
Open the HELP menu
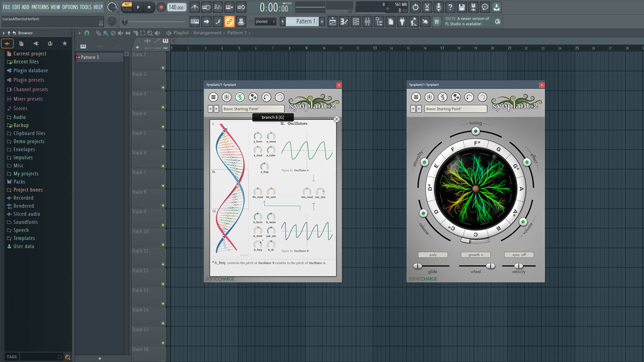[98, 7]
